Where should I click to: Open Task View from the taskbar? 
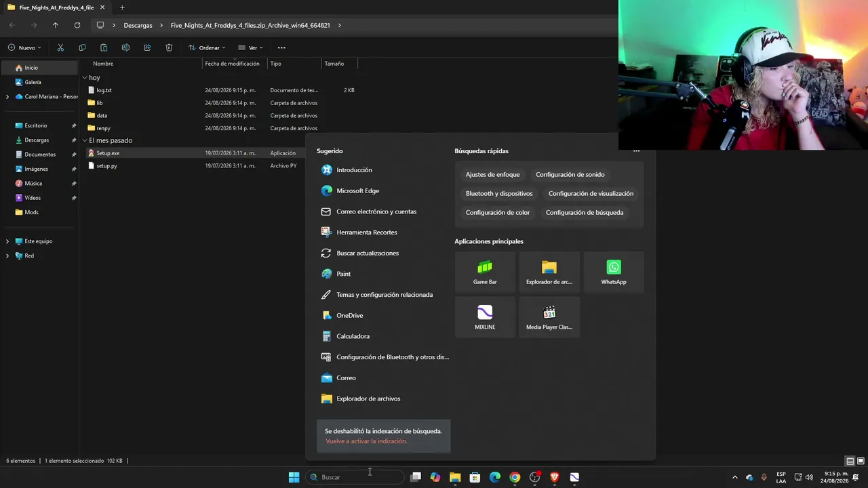coord(416,477)
